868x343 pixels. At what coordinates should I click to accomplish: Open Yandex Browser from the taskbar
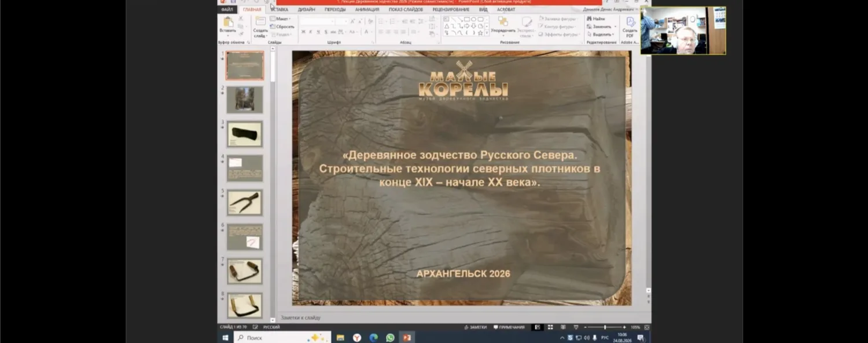[357, 337]
